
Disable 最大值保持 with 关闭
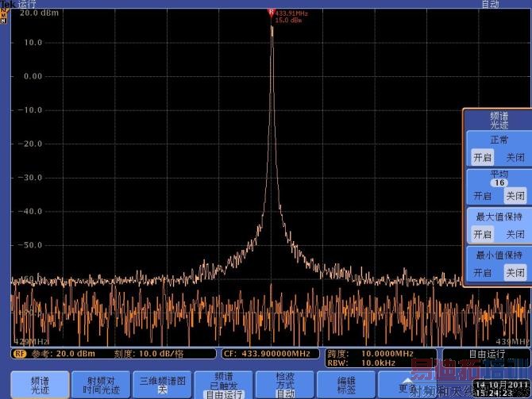coord(515,234)
